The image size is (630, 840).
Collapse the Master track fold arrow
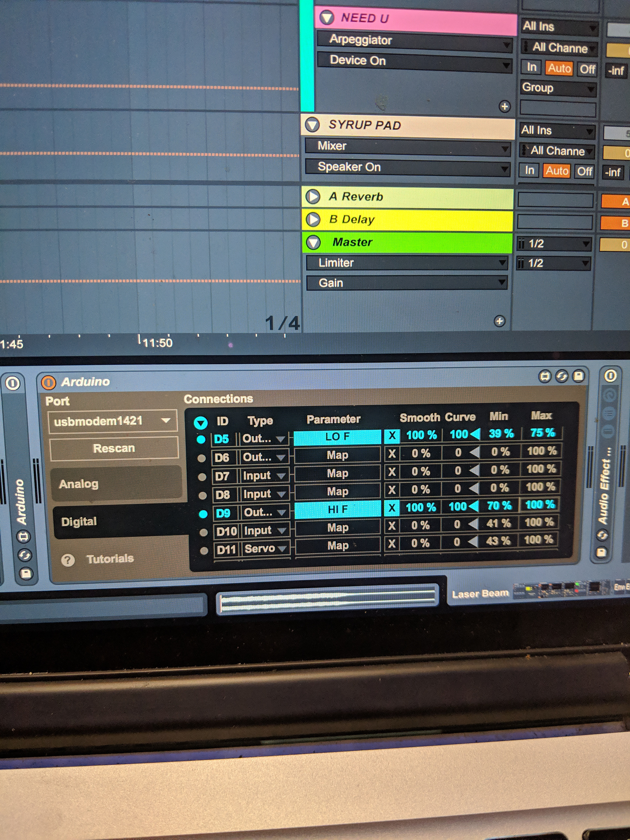click(x=313, y=242)
